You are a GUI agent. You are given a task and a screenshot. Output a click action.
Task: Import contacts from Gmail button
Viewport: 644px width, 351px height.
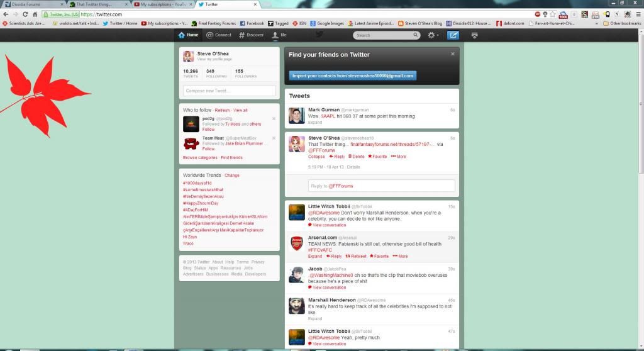(x=352, y=75)
